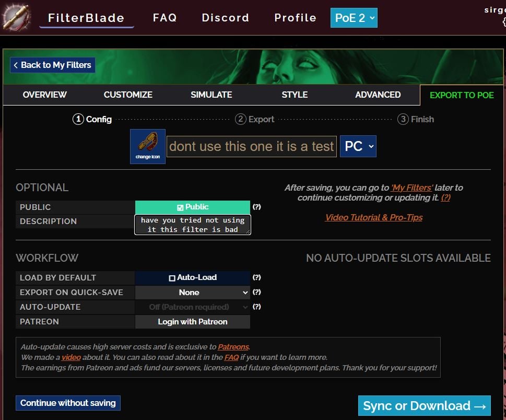Viewport: 506px width, 420px height.
Task: Click help icon beside Export on Quick-Save
Action: 256,292
